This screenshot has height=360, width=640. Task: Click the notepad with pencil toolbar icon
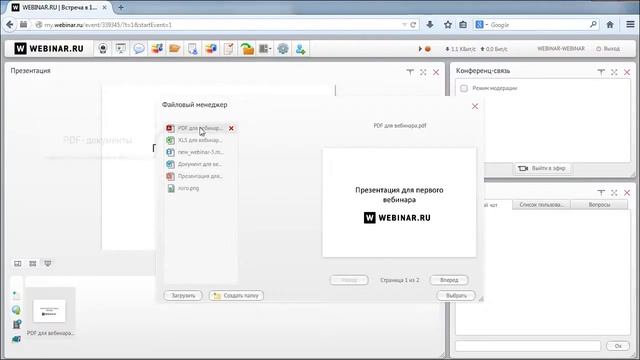[x=229, y=49]
